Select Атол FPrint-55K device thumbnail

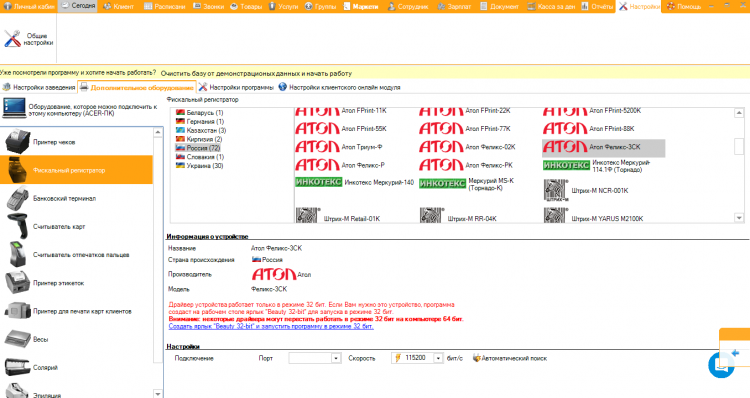coord(341,128)
